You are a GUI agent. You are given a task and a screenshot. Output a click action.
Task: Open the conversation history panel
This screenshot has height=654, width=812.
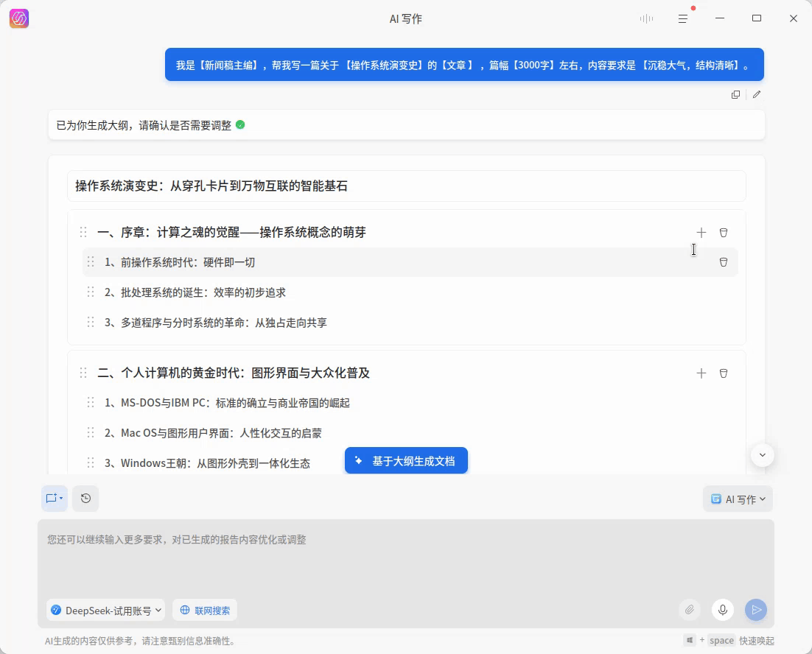click(85, 499)
